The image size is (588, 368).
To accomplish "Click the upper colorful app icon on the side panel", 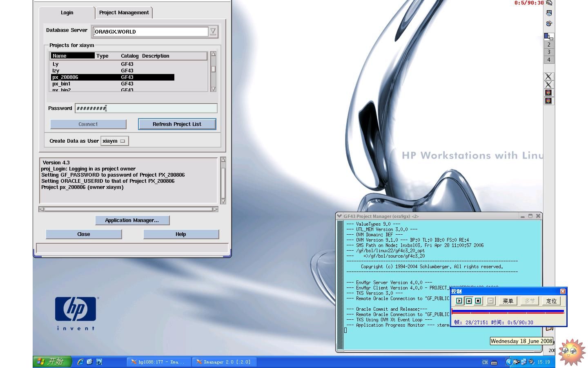I will click(549, 93).
